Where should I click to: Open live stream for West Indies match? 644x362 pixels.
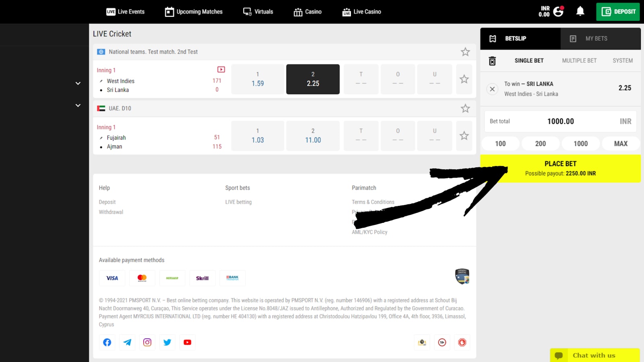click(x=221, y=70)
